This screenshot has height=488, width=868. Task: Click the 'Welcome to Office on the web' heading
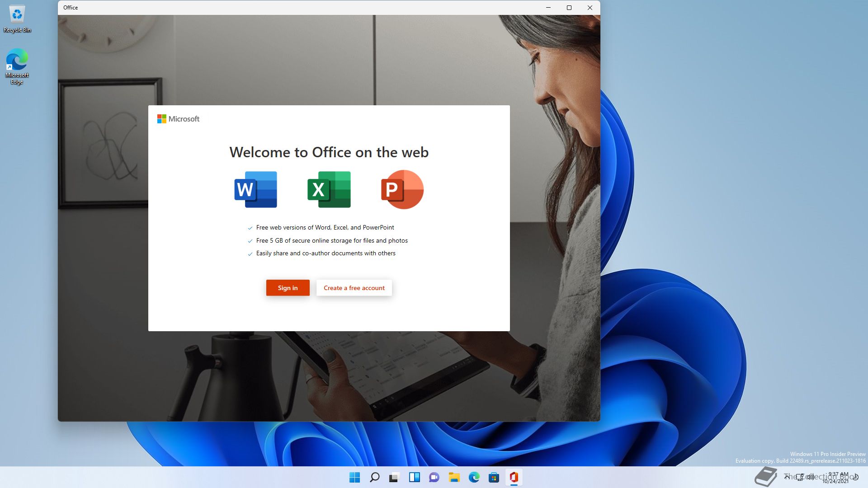(x=329, y=152)
